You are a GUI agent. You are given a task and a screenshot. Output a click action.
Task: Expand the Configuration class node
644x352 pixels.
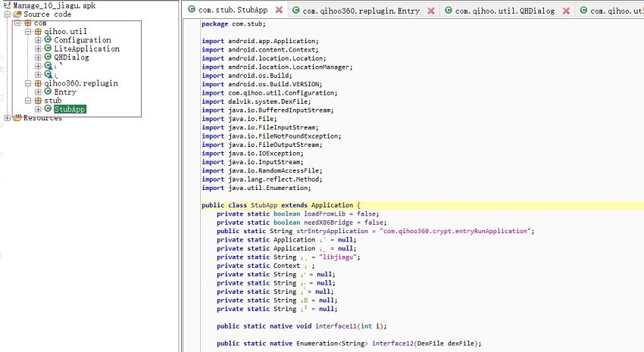coord(38,40)
